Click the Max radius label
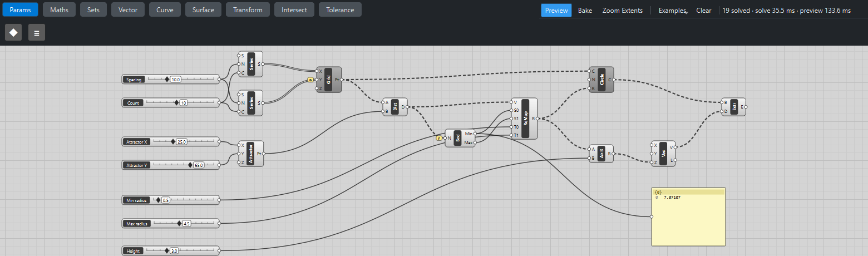 pos(137,224)
